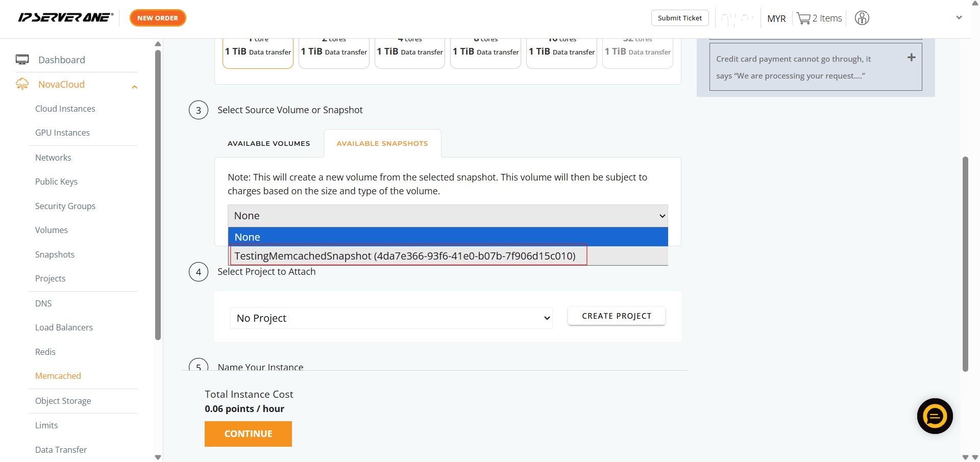Image resolution: width=980 pixels, height=462 pixels.
Task: Click the Create Project button
Action: (x=616, y=316)
